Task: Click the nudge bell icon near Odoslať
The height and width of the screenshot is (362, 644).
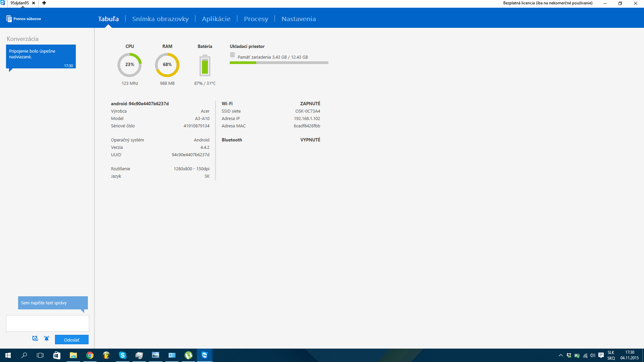Action: tap(47, 339)
